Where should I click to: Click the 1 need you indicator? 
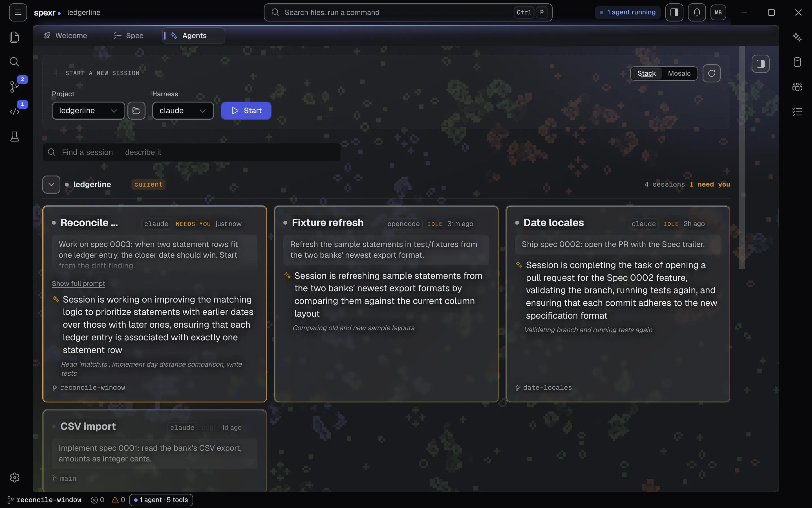point(710,185)
